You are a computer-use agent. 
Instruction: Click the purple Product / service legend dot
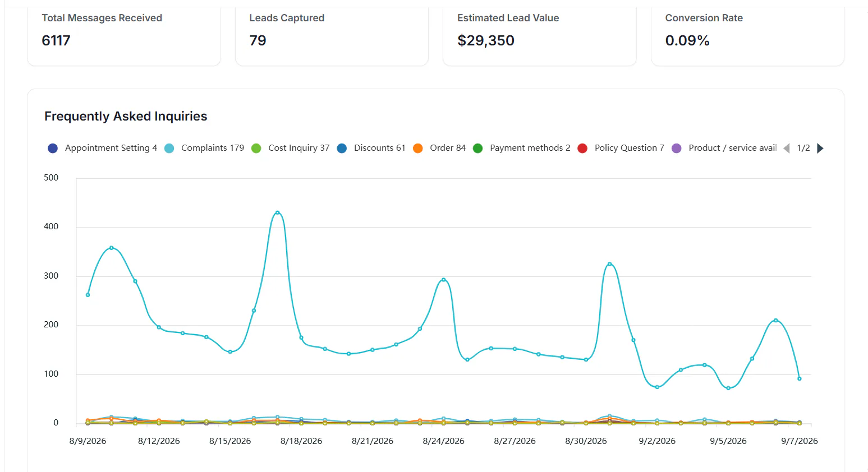click(x=677, y=148)
